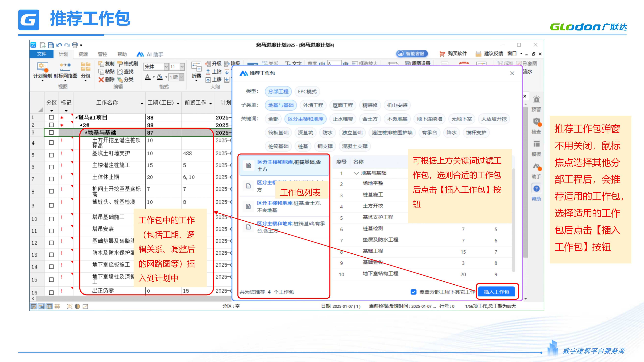This screenshot has width=644, height=362.
Task: Select the 筏板基础 keyword chip
Action: coord(278,133)
